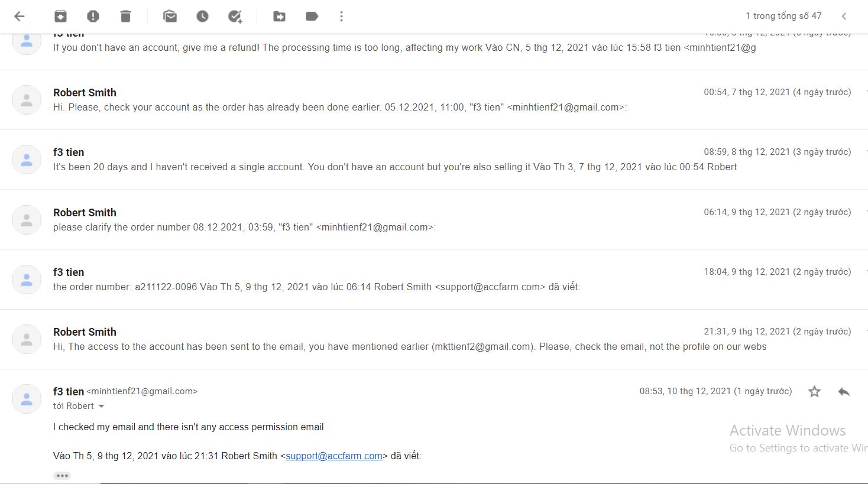Mark conversation as unread
Screen dimensions: 868x484
[x=170, y=17]
